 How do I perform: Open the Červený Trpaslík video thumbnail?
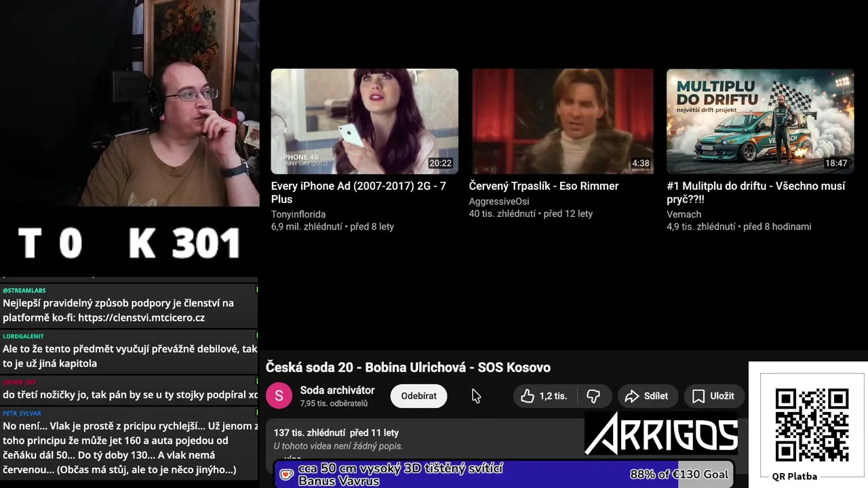point(563,121)
